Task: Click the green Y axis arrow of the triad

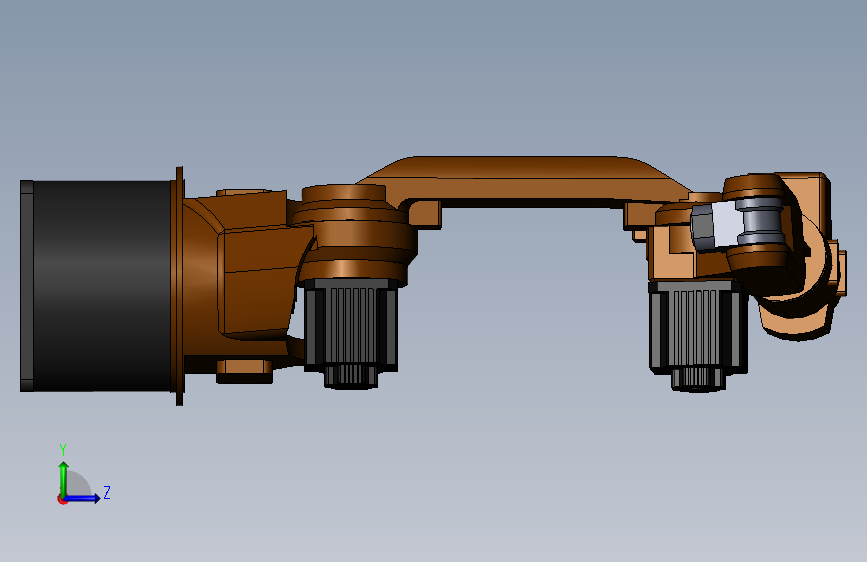Action: tap(63, 479)
